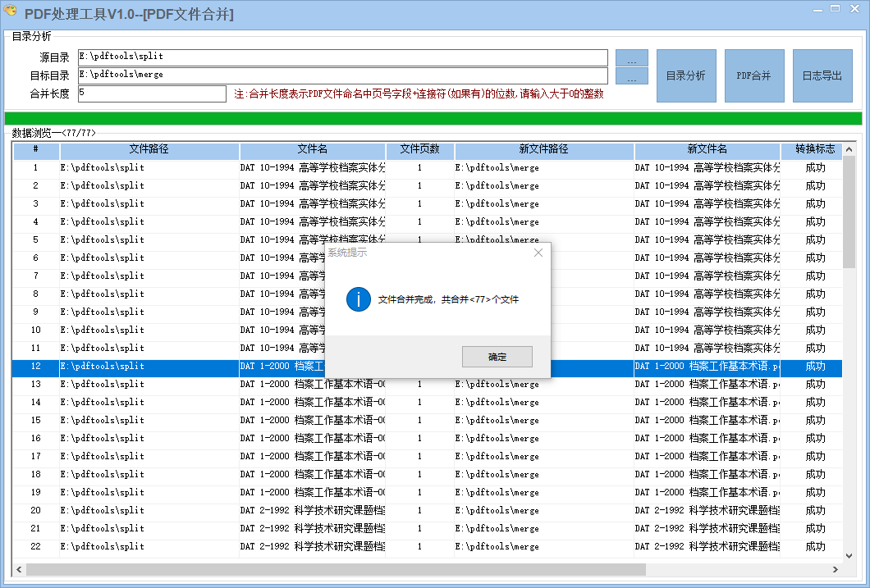Click the 文件页数 column header

[420, 149]
